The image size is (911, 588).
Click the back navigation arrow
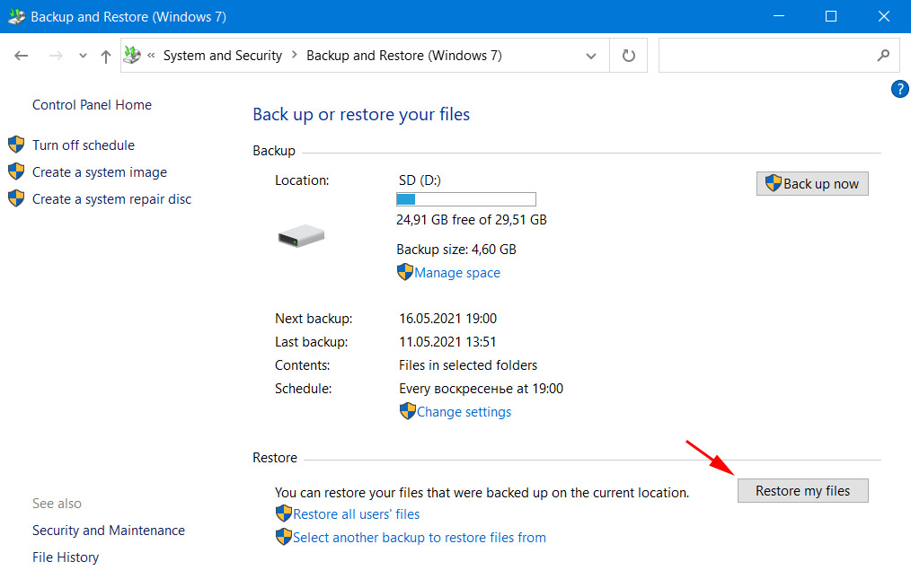coord(22,56)
